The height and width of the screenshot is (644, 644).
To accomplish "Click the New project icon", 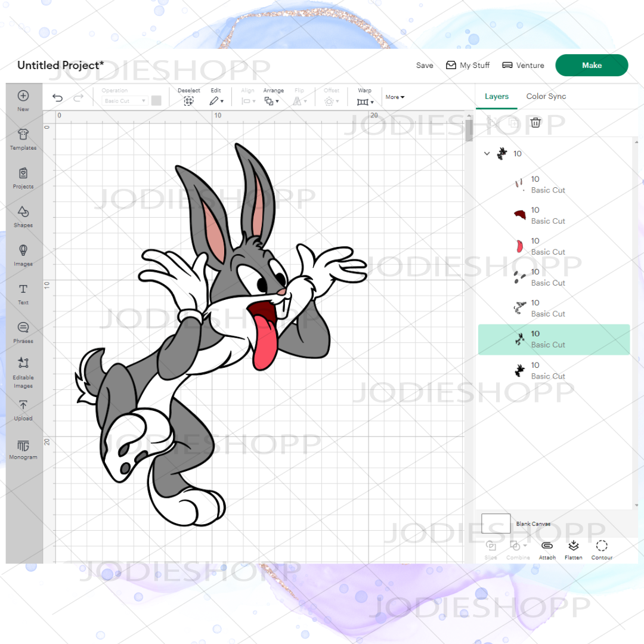I will [x=23, y=96].
